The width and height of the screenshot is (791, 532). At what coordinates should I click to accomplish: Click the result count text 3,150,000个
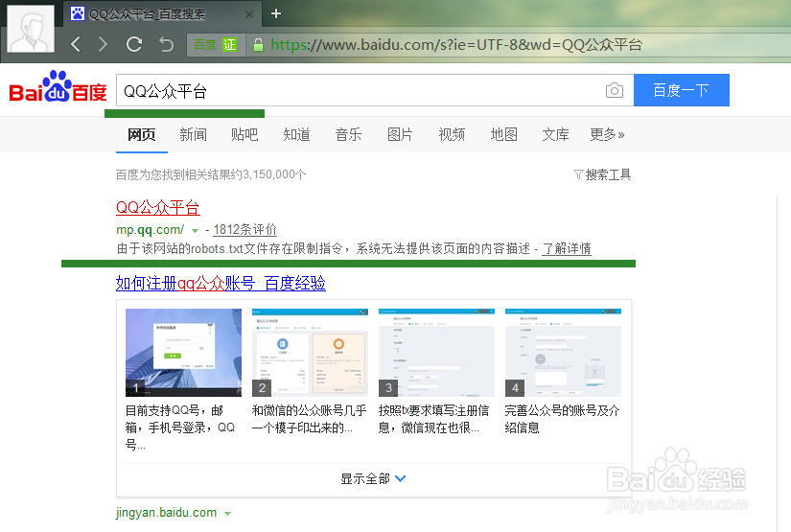(274, 174)
